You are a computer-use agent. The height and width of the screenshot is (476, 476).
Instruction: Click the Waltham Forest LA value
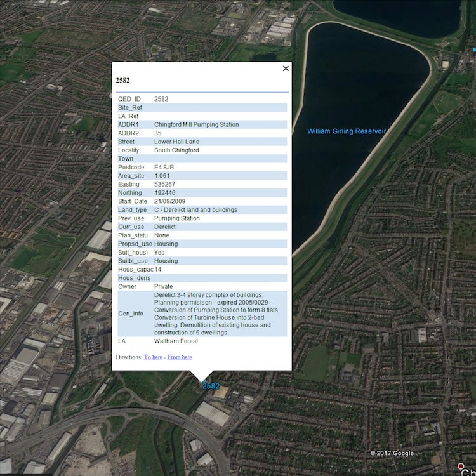(176, 341)
